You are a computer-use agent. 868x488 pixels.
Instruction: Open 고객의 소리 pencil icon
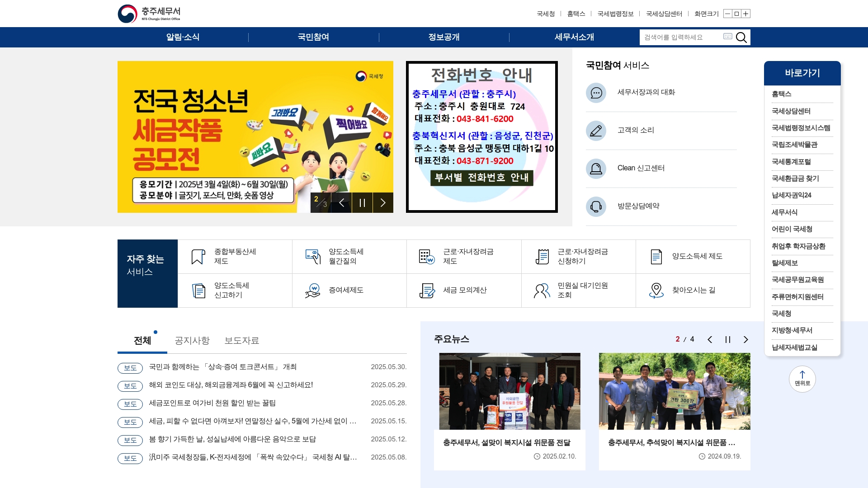pos(596,131)
